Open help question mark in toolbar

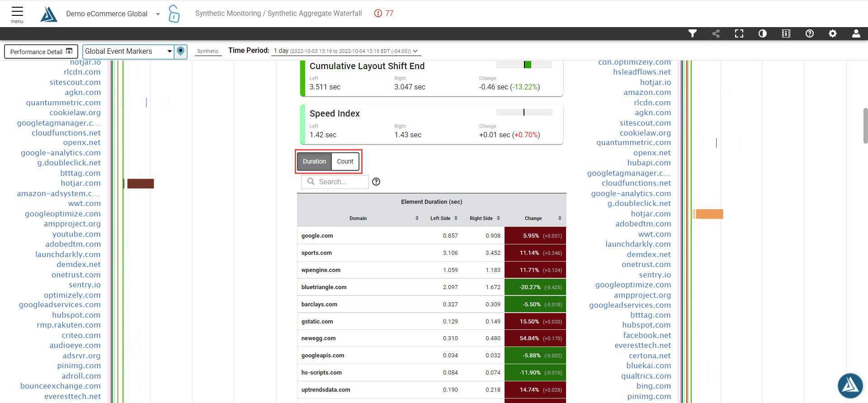[810, 33]
